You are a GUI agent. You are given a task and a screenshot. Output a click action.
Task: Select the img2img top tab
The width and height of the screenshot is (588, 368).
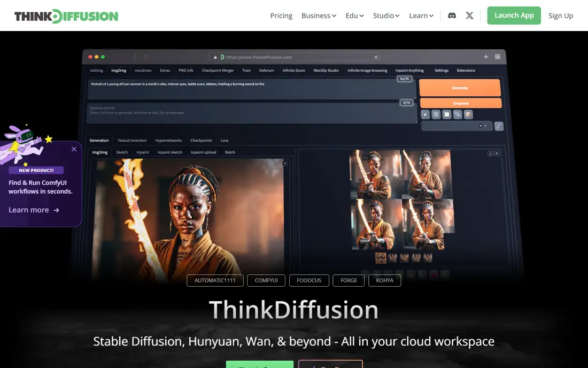point(119,70)
